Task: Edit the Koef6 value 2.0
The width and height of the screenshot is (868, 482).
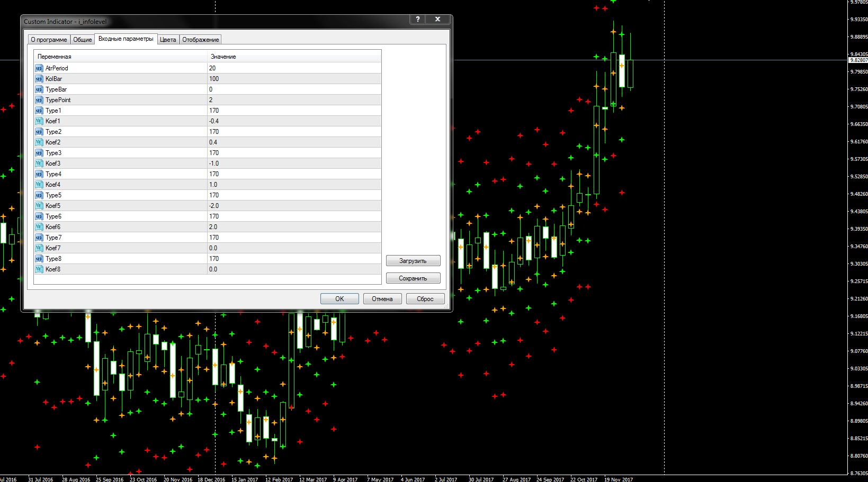Action: tap(294, 227)
